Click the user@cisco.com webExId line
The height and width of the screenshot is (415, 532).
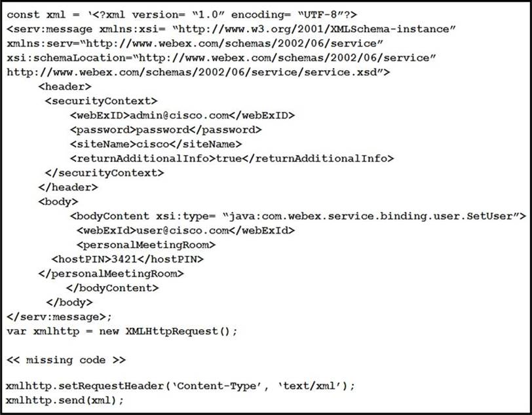click(x=185, y=230)
